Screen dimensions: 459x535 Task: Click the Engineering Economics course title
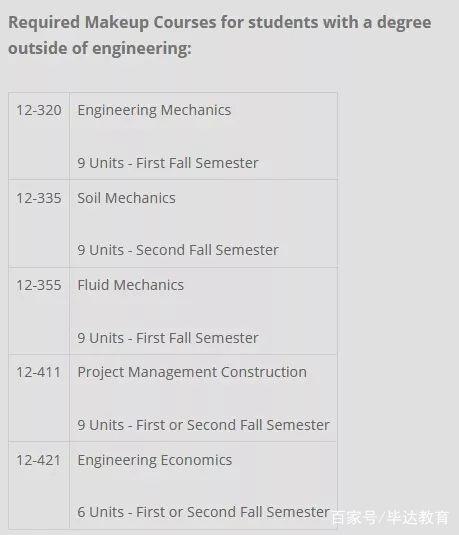click(x=155, y=461)
